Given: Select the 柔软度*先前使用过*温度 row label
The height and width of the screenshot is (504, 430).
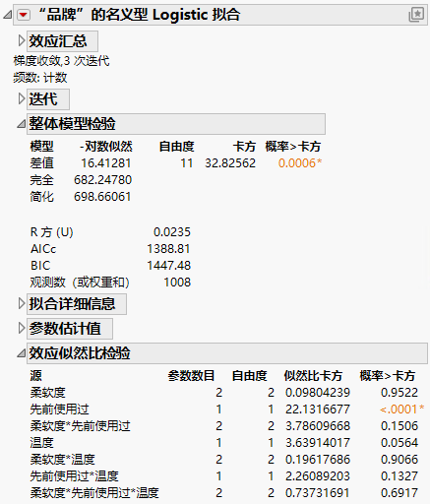Looking at the screenshot, I should pyautogui.click(x=94, y=493).
